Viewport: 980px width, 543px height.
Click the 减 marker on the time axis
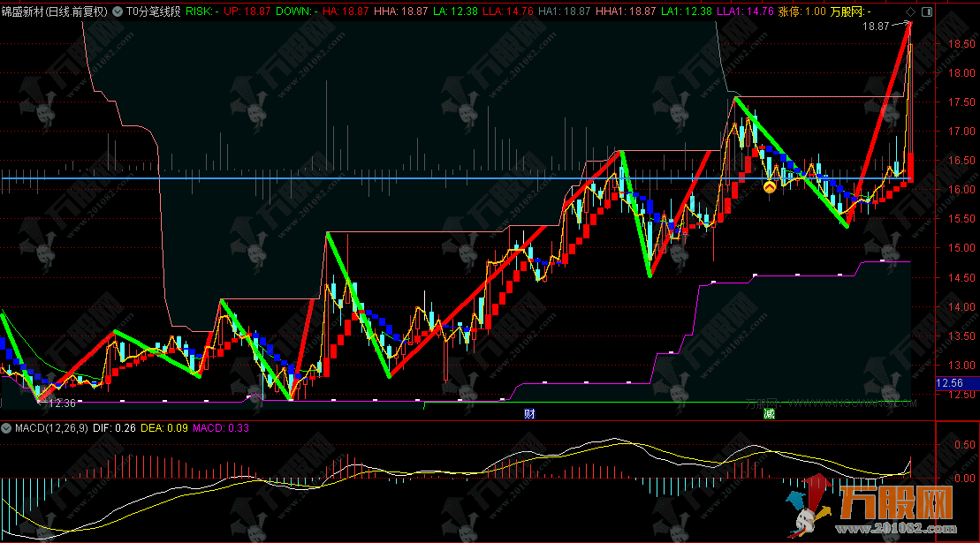click(770, 413)
